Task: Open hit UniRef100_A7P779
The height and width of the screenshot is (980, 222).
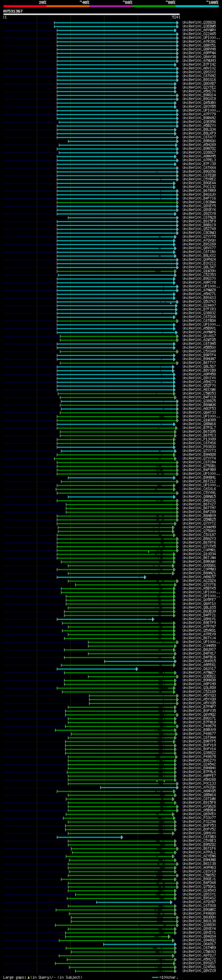Action: point(199,114)
